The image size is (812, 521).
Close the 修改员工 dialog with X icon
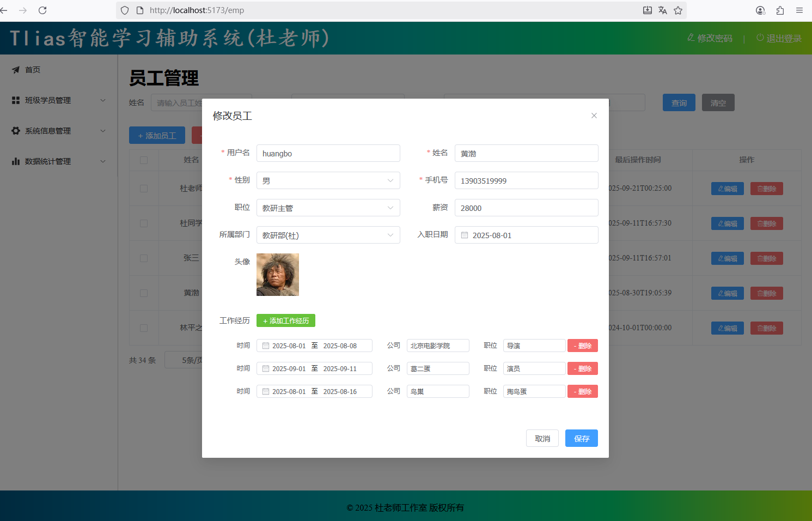coord(594,116)
